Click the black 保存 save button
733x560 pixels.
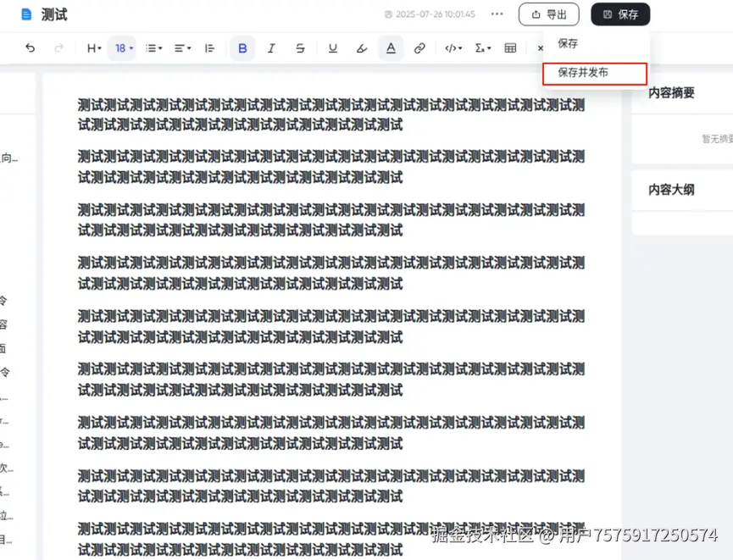[620, 14]
